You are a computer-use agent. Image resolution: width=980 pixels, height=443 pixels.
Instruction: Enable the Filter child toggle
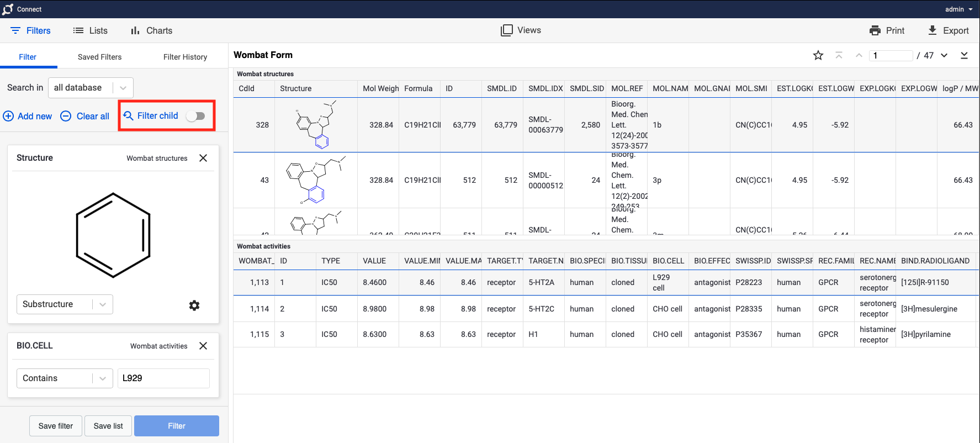tap(195, 116)
